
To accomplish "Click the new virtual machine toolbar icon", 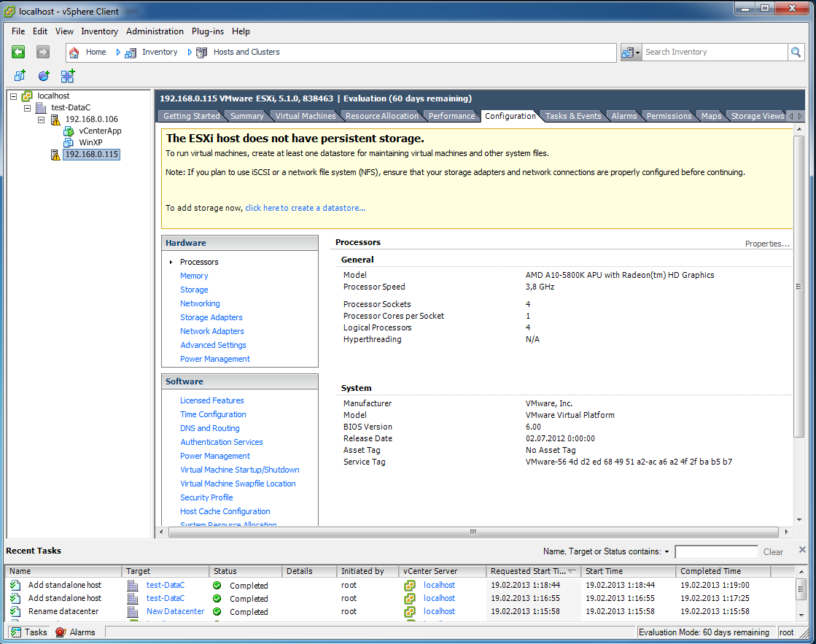I will pos(20,76).
